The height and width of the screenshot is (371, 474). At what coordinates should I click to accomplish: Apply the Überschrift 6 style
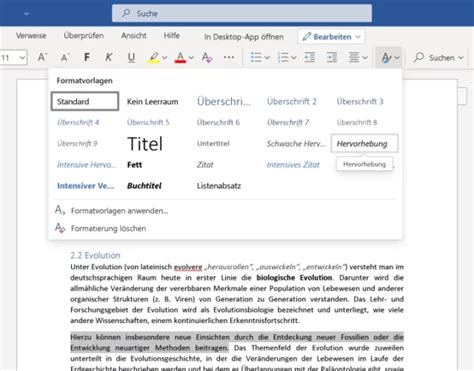[x=218, y=122]
